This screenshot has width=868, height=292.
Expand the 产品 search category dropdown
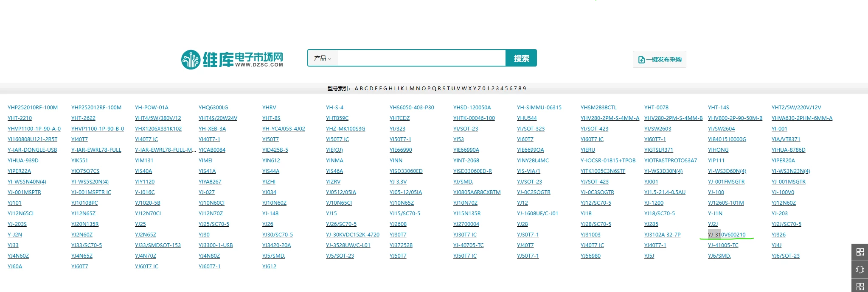(323, 58)
